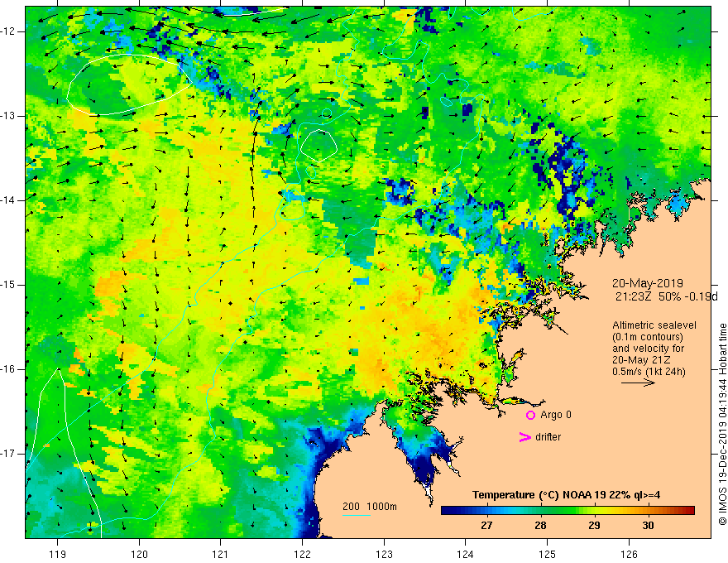The width and height of the screenshot is (728, 563).
Task: Click the 29 value on temperature scale
Action: (x=594, y=526)
